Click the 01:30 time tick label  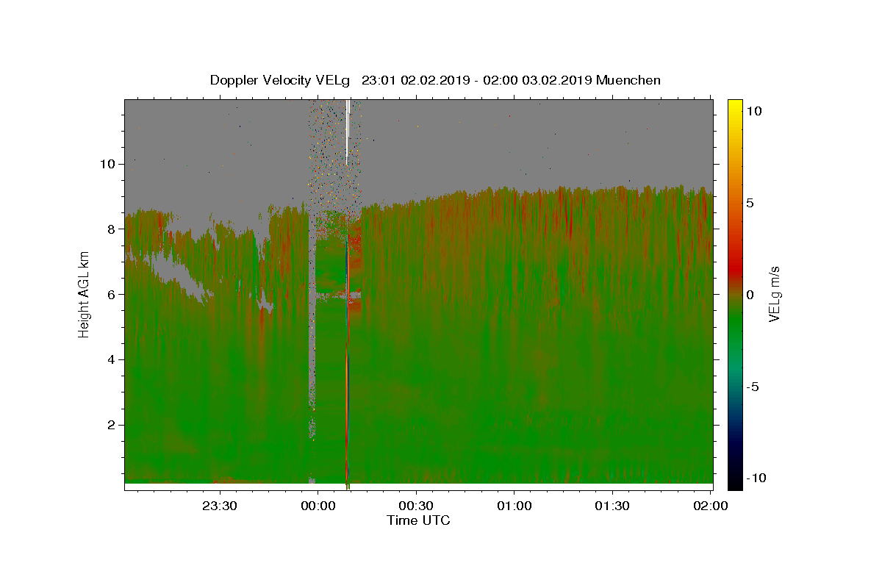point(613,506)
